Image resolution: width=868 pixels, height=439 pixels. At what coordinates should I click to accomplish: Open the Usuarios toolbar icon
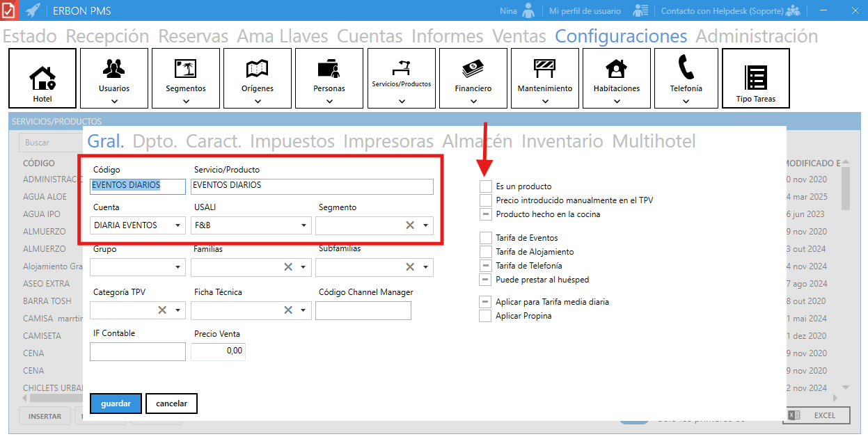114,69
